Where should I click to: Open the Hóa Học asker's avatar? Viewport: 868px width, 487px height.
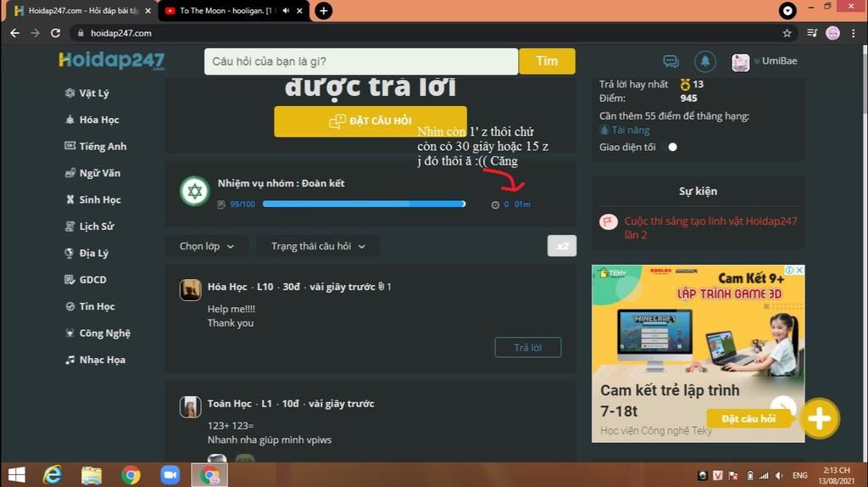coord(191,289)
